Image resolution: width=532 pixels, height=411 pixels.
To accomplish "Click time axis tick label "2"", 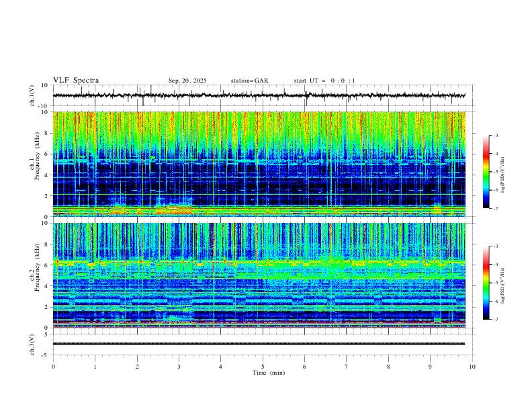I will 137,367.
